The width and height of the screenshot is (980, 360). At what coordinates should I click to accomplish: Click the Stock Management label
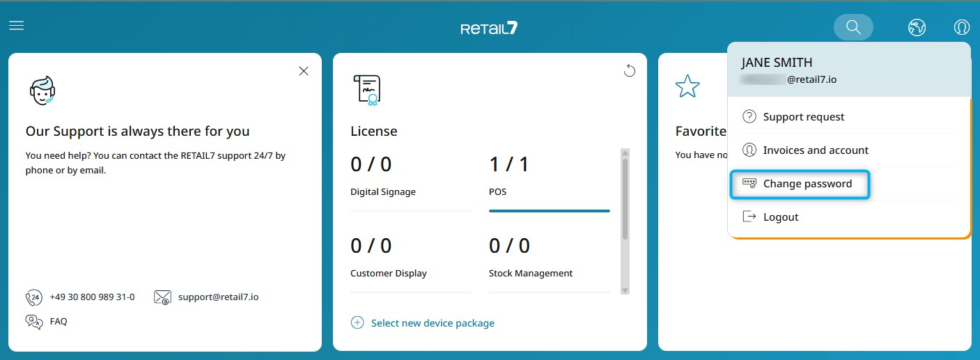(x=531, y=273)
